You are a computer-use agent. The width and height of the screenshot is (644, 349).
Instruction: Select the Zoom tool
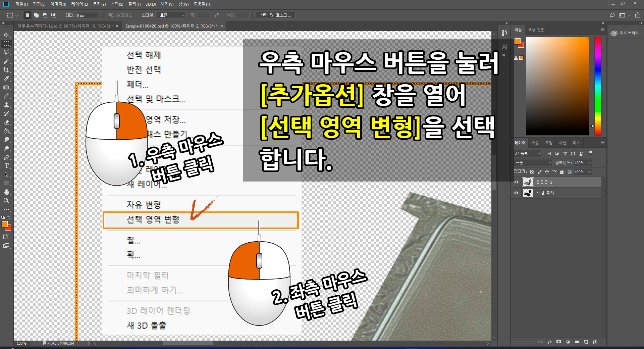coord(6,201)
